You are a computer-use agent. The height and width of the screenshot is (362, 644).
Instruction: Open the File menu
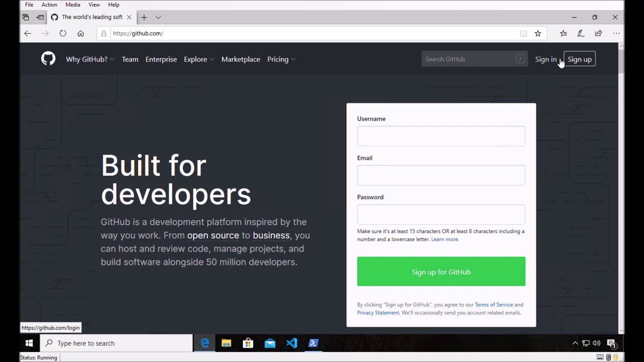click(29, 5)
